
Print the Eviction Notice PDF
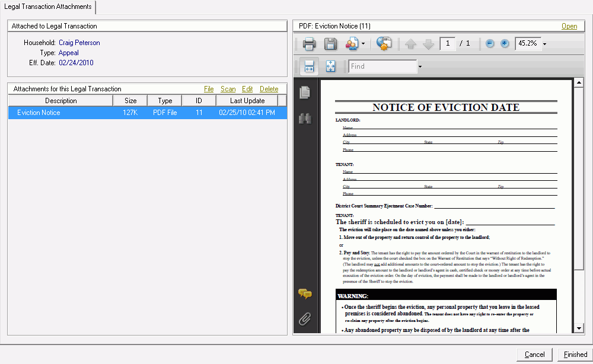309,43
